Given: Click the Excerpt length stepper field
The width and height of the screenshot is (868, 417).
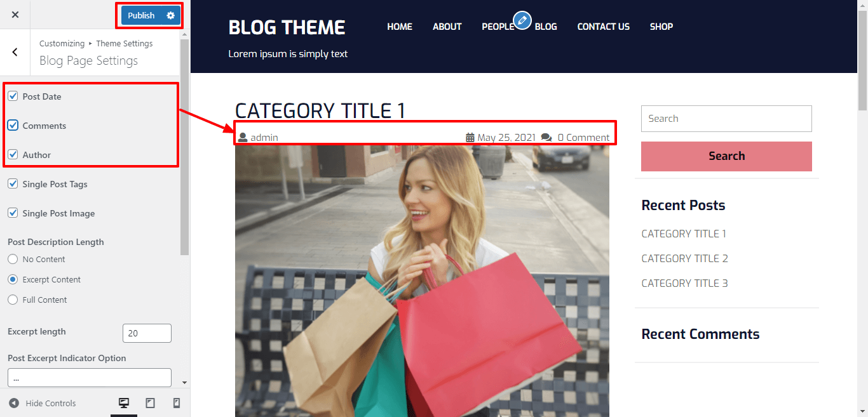Looking at the screenshot, I should coord(147,333).
